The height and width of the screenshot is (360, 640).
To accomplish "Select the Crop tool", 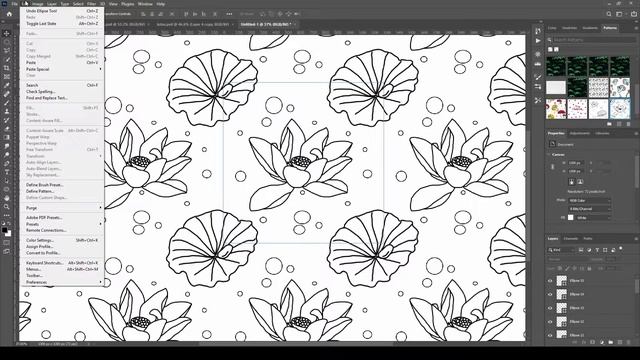I will pyautogui.click(x=7, y=68).
